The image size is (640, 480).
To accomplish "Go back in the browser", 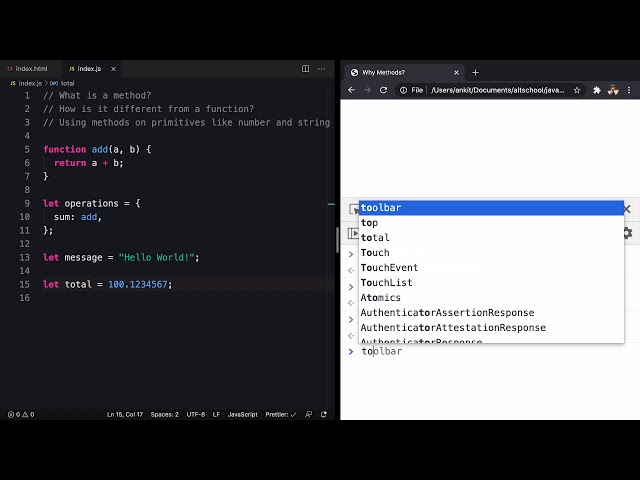I will [351, 90].
